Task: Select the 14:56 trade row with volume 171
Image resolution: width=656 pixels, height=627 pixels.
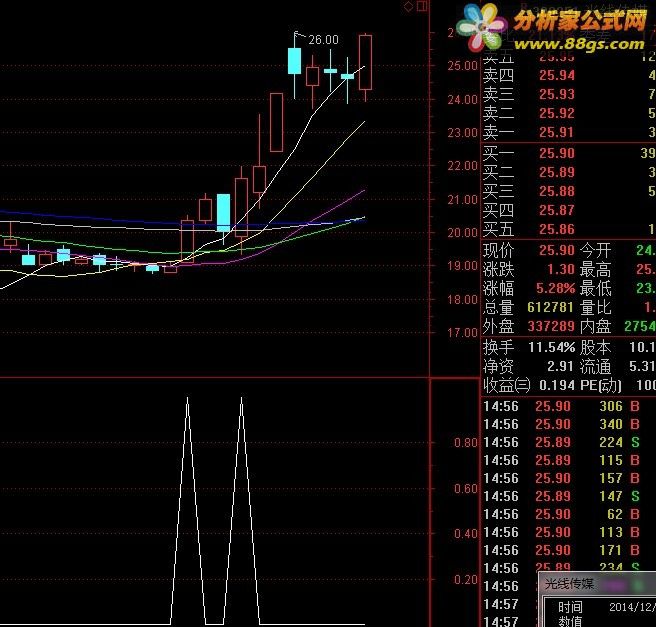Action: pos(562,550)
